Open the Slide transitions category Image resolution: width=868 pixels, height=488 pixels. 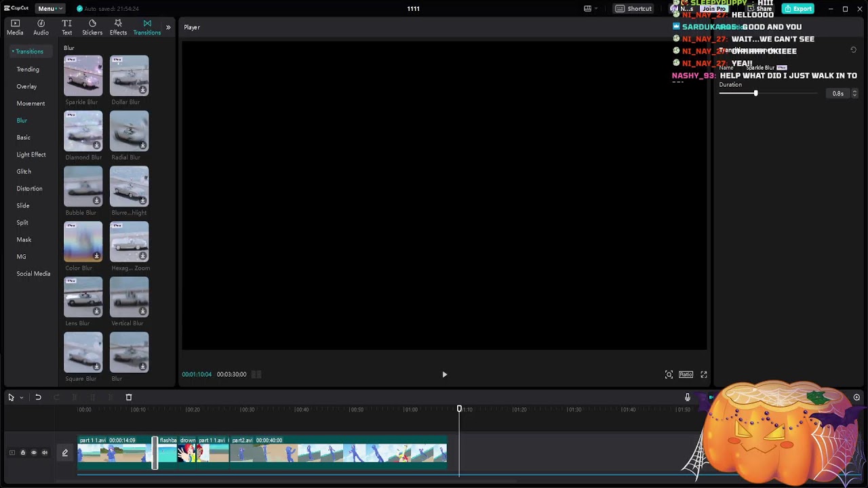pyautogui.click(x=23, y=205)
